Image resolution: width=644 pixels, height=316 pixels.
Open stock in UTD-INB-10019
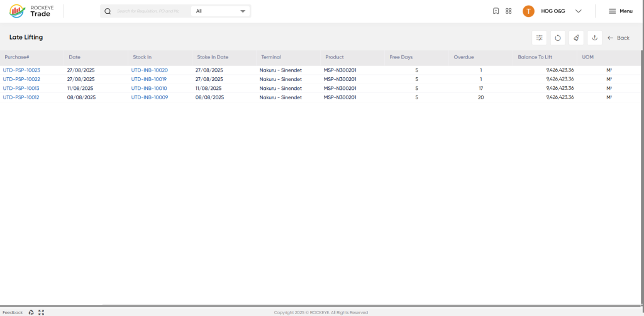149,79
